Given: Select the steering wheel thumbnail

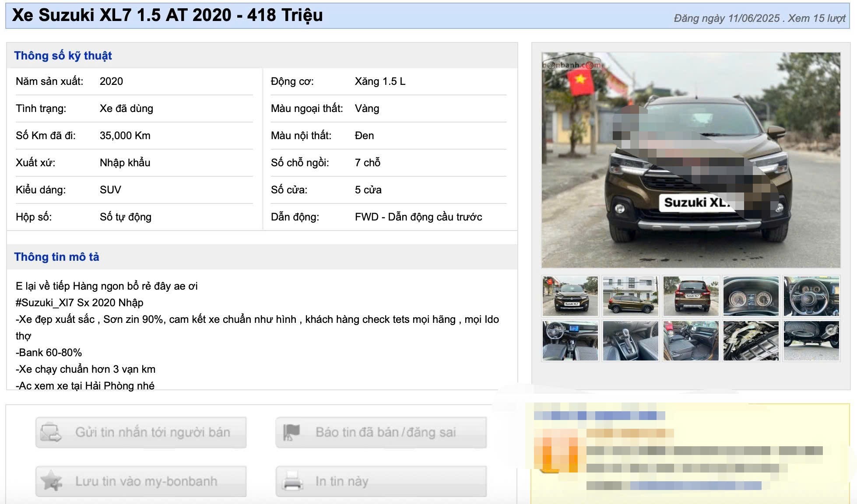Looking at the screenshot, I should tap(811, 296).
